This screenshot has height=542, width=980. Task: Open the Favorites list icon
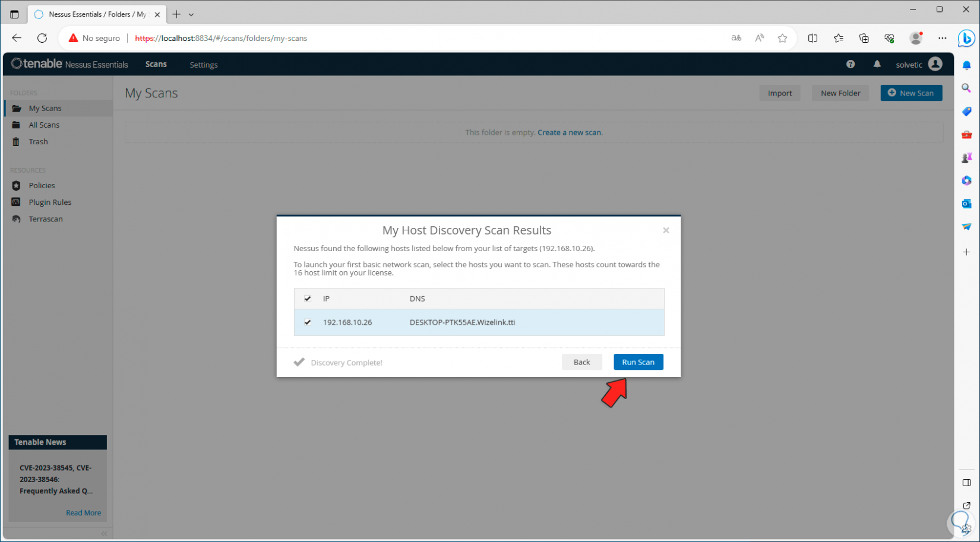click(x=838, y=38)
